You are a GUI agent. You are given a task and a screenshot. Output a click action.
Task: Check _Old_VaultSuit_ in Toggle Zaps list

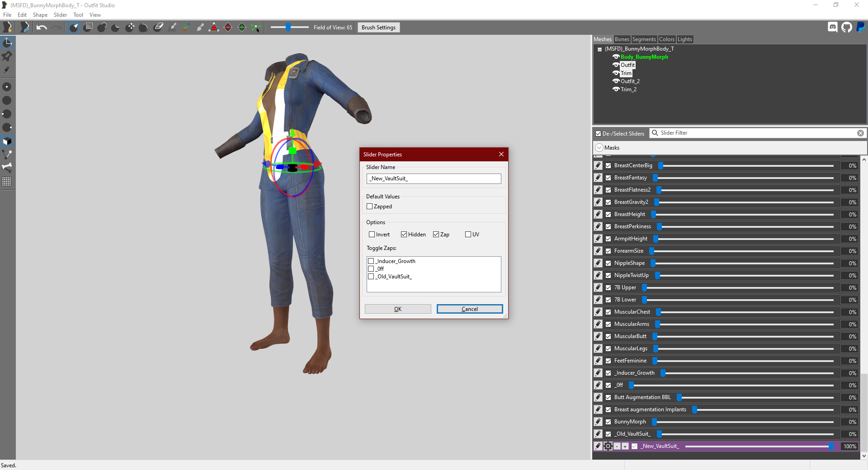[371, 277]
